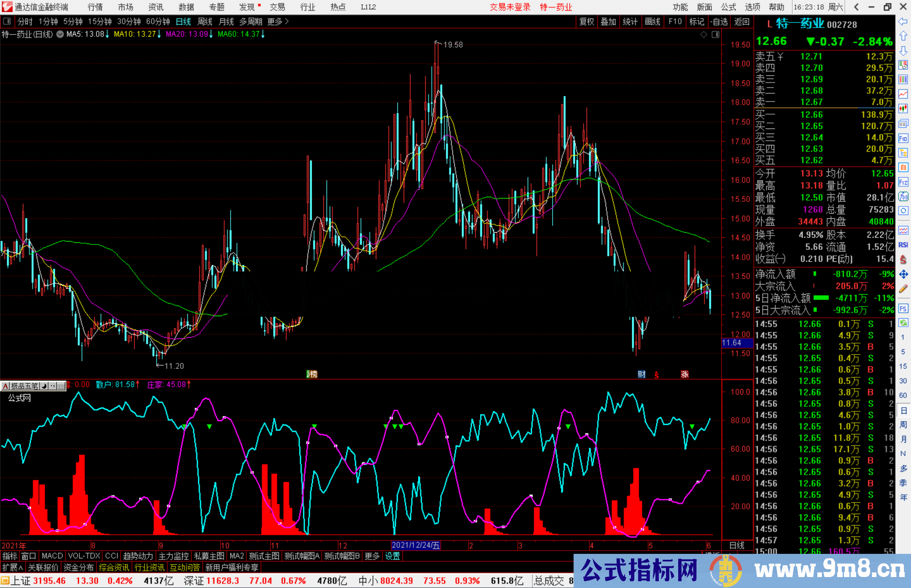Open the MA average dropdown arrow
Viewport: 911px width, 588px height.
point(60,35)
